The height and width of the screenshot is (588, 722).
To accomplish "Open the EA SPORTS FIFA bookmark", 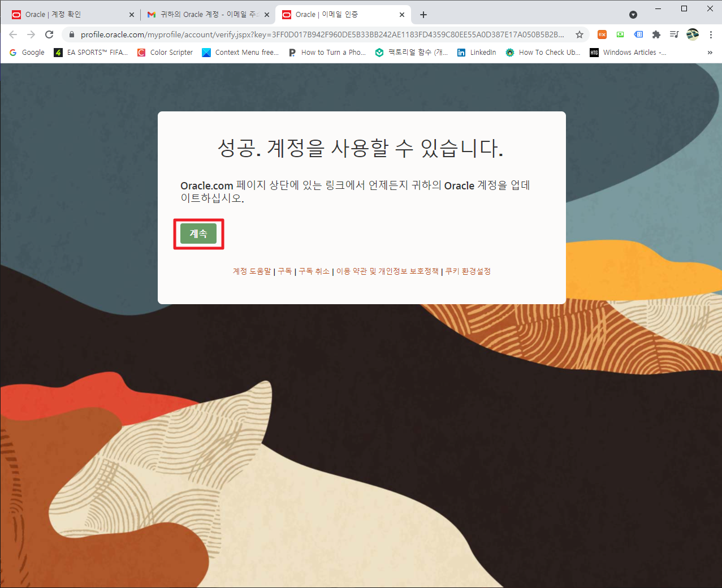I will coord(91,53).
